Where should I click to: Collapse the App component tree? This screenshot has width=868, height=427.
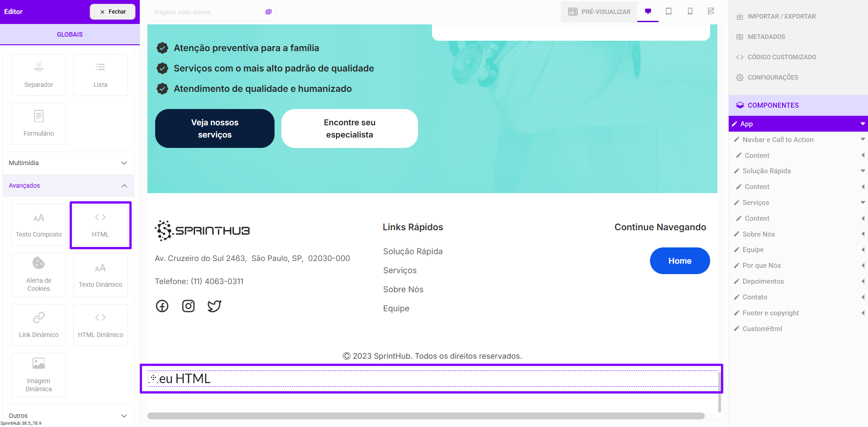click(862, 124)
